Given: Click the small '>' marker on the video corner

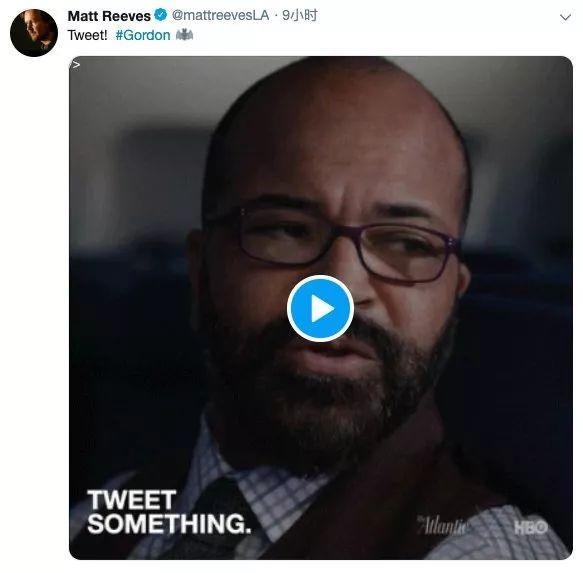Looking at the screenshot, I should [x=76, y=65].
